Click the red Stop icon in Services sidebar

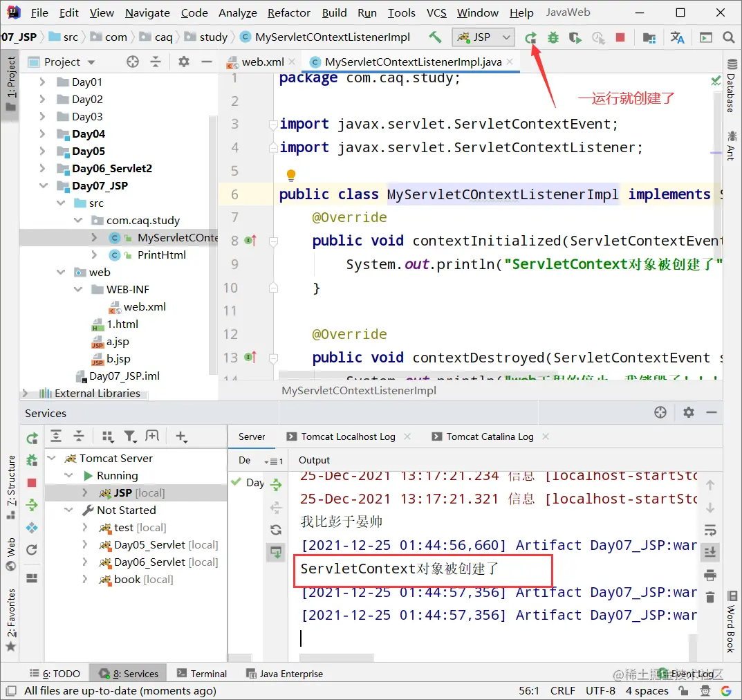[32, 483]
